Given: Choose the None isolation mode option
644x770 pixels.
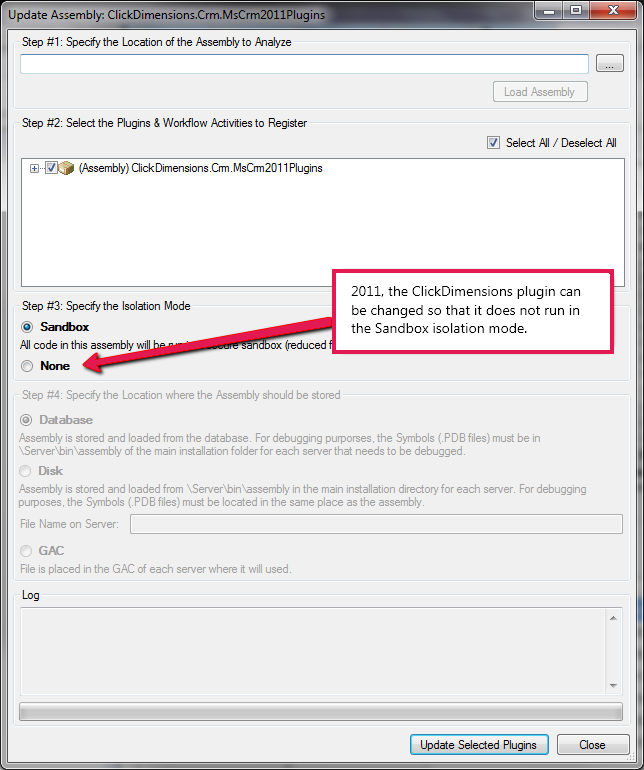Looking at the screenshot, I should [27, 366].
